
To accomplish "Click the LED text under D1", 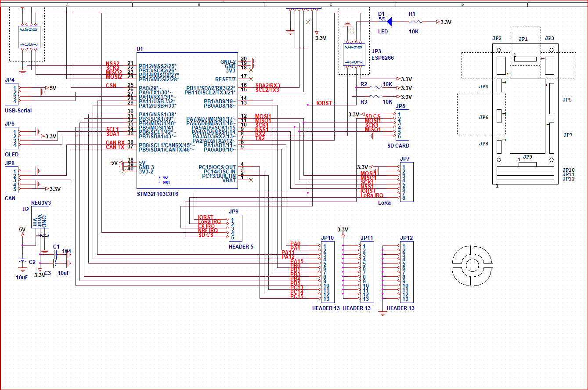I will coord(383,32).
